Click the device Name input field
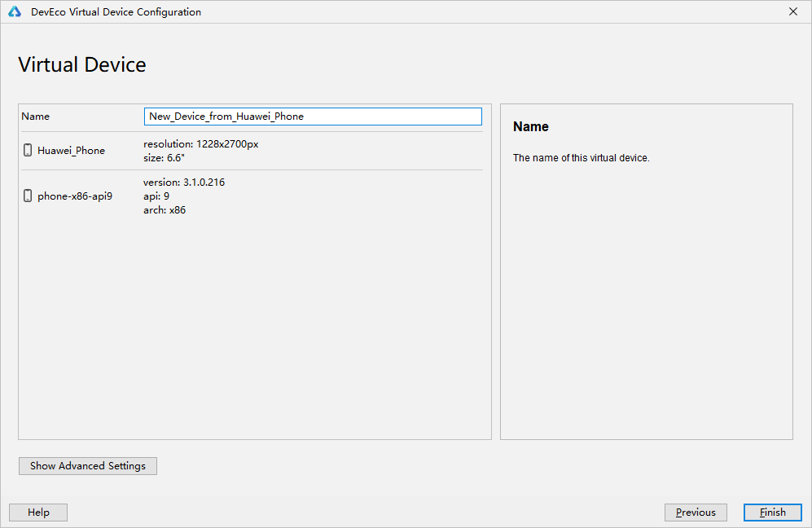Image resolution: width=812 pixels, height=528 pixels. (x=313, y=117)
